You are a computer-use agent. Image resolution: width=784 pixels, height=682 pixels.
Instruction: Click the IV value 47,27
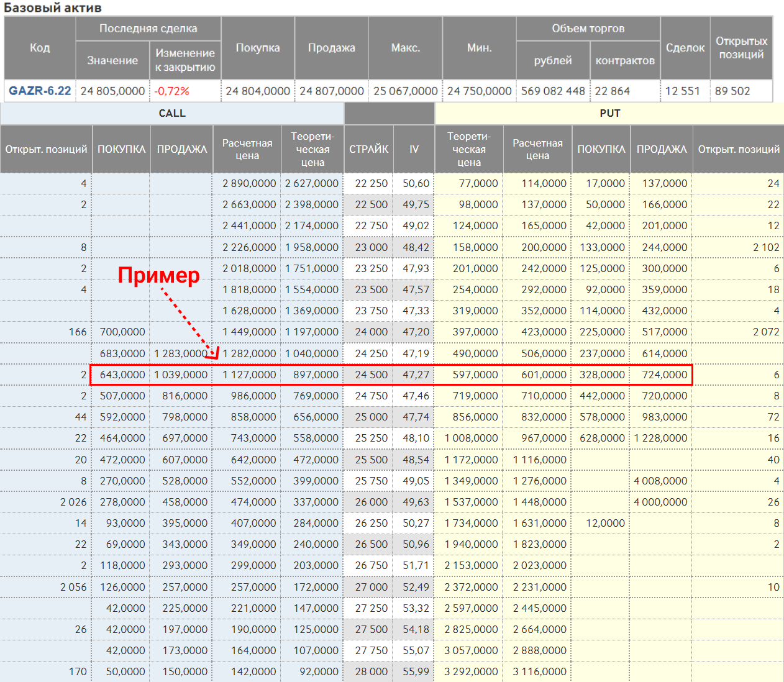coord(416,375)
